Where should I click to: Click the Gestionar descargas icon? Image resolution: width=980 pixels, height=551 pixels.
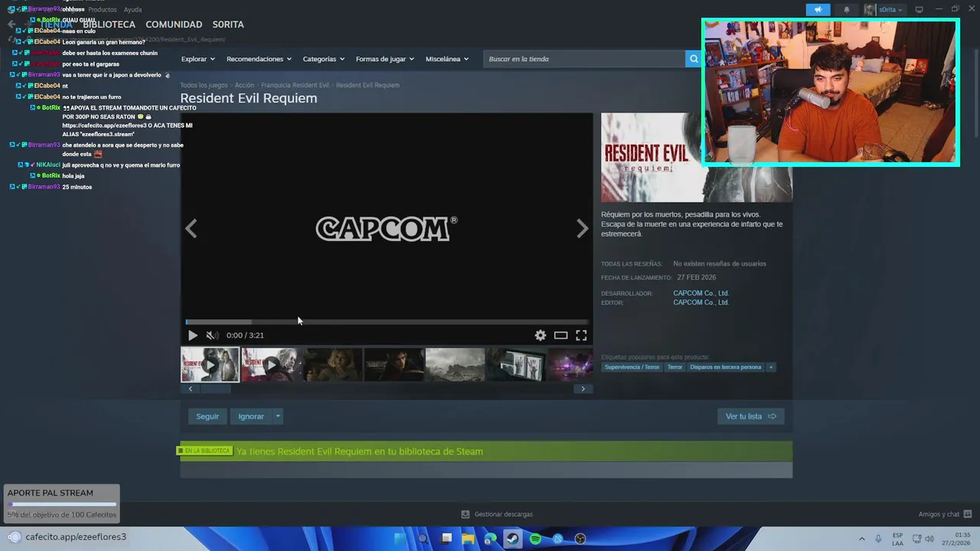coord(465,514)
